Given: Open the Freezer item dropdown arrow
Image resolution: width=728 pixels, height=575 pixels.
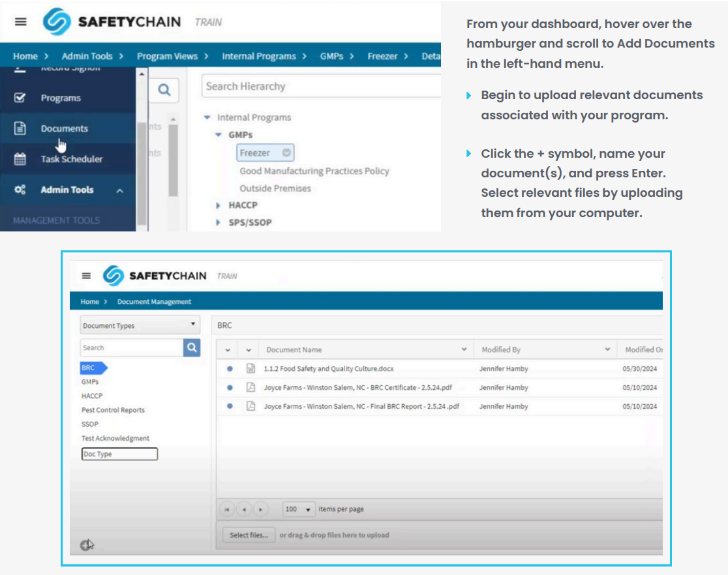Looking at the screenshot, I should pyautogui.click(x=286, y=152).
